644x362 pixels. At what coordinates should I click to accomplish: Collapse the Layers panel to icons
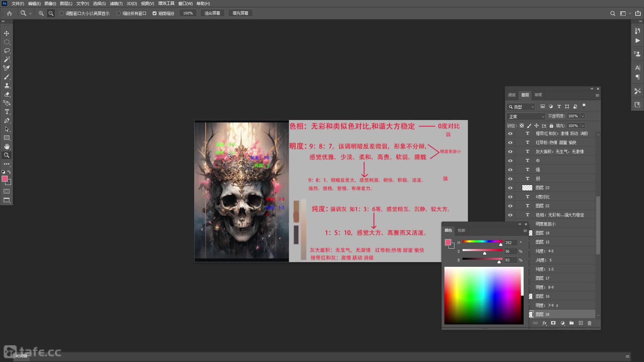pyautogui.click(x=592, y=89)
